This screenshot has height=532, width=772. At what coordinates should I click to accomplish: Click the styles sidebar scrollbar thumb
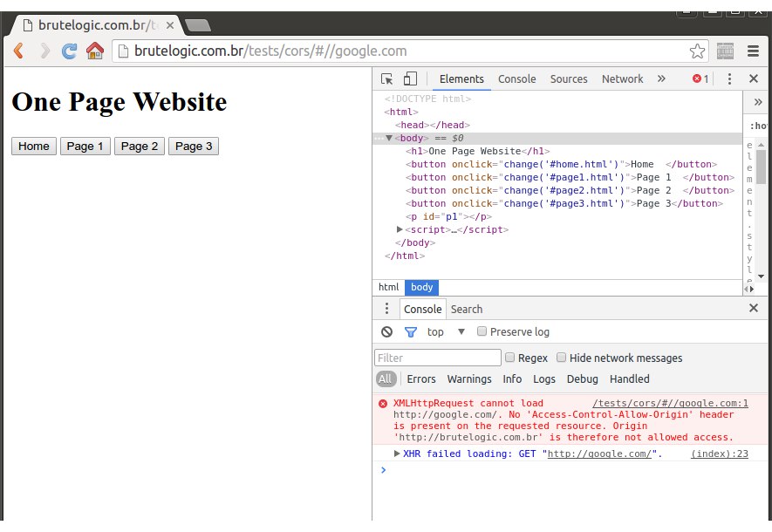click(762, 167)
